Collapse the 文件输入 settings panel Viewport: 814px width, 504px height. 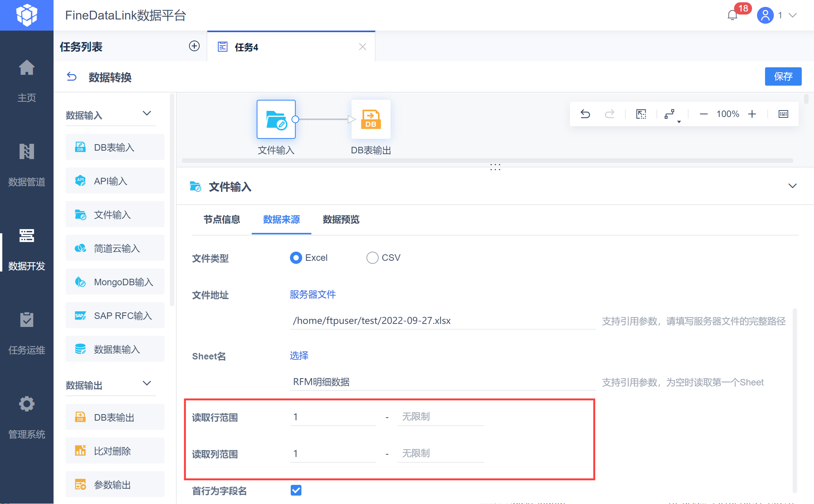pos(793,186)
